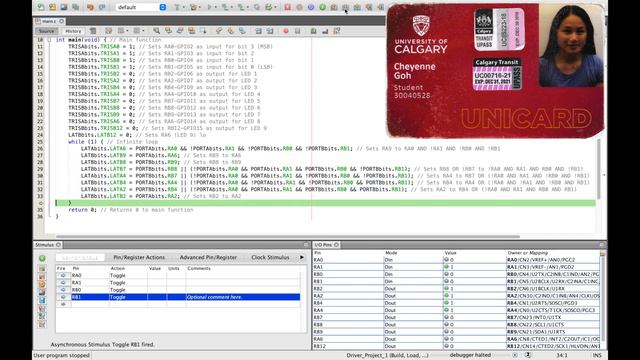Screen dimensions: 640x360
Task: Cancel the running task with status-bar X
Action: pos(515,356)
